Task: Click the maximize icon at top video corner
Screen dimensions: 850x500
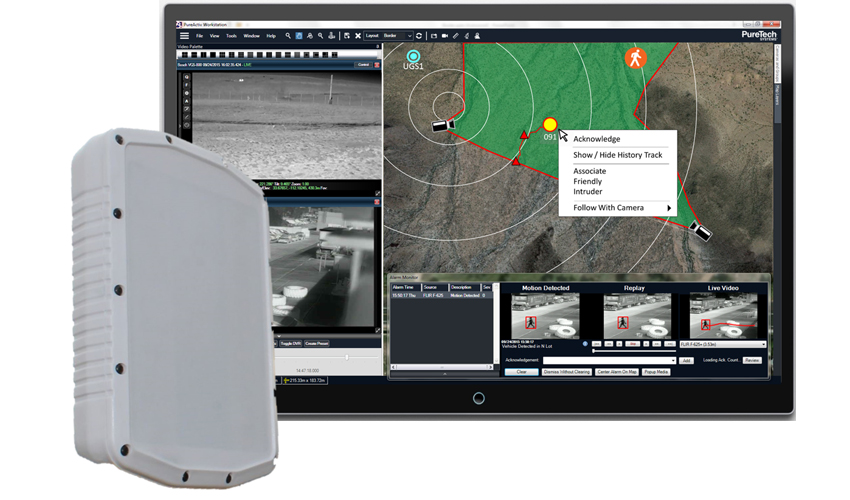Action: click(x=377, y=193)
